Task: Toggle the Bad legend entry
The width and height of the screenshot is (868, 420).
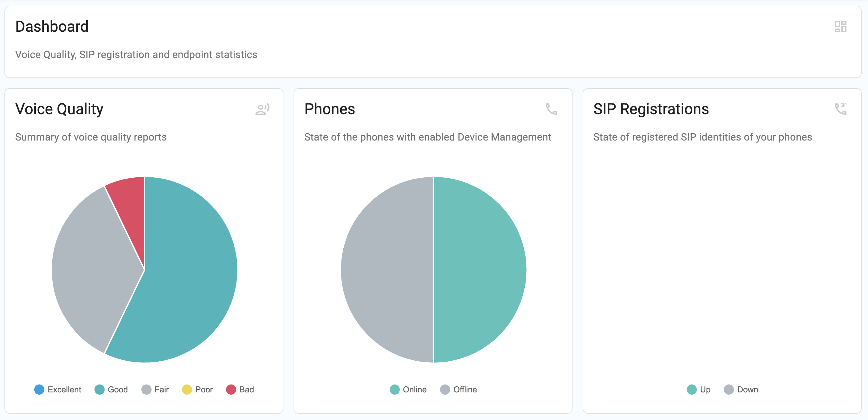Action: point(240,389)
